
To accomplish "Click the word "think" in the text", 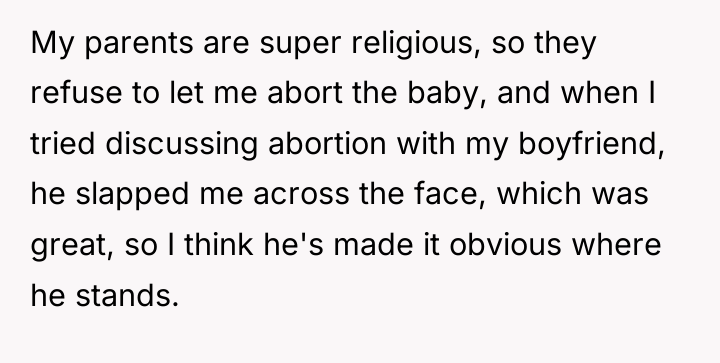I will coord(219,244).
